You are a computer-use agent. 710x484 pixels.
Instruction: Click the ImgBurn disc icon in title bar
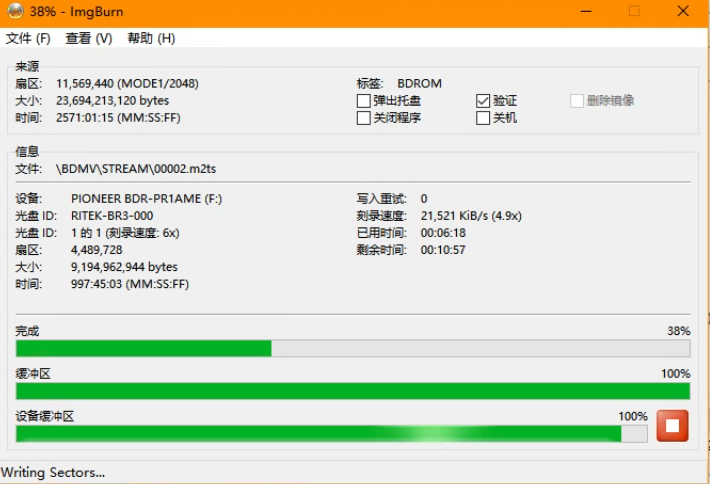(x=14, y=11)
